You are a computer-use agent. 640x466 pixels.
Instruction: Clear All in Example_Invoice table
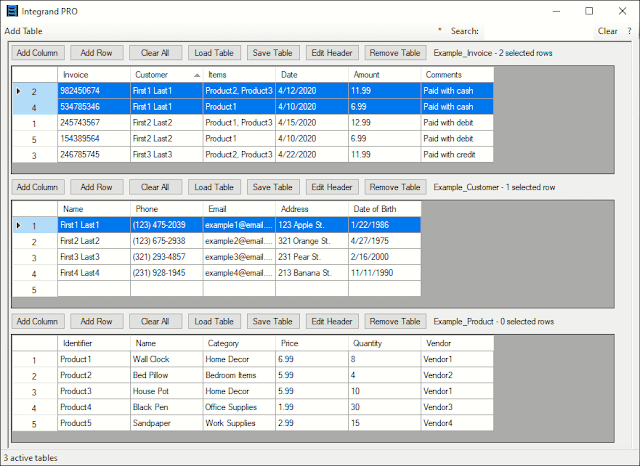coord(155,53)
